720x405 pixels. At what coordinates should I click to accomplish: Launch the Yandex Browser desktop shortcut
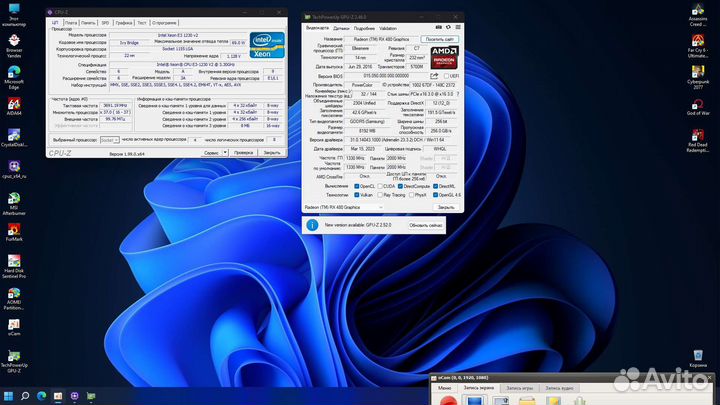[x=14, y=46]
